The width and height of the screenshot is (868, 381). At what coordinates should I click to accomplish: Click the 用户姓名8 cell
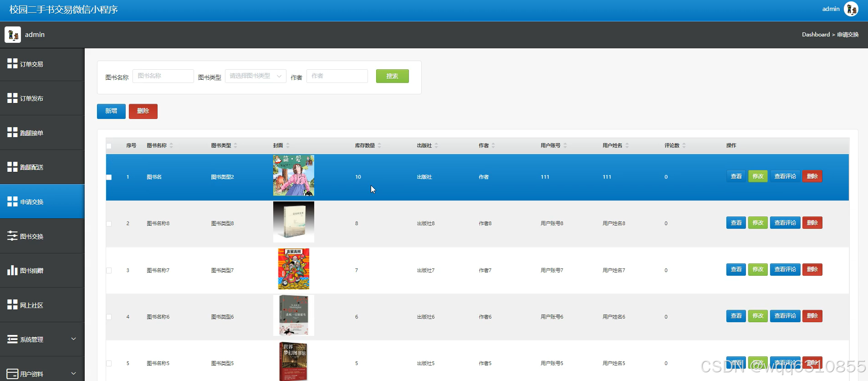coord(614,224)
